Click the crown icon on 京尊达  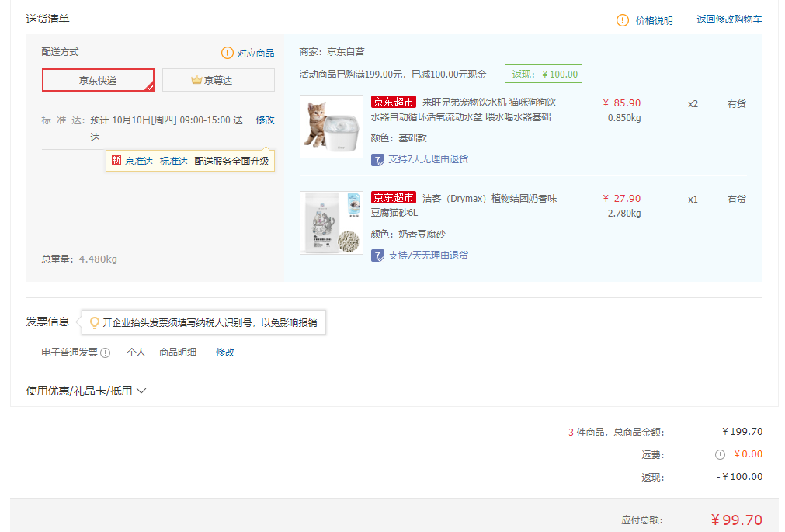[196, 80]
